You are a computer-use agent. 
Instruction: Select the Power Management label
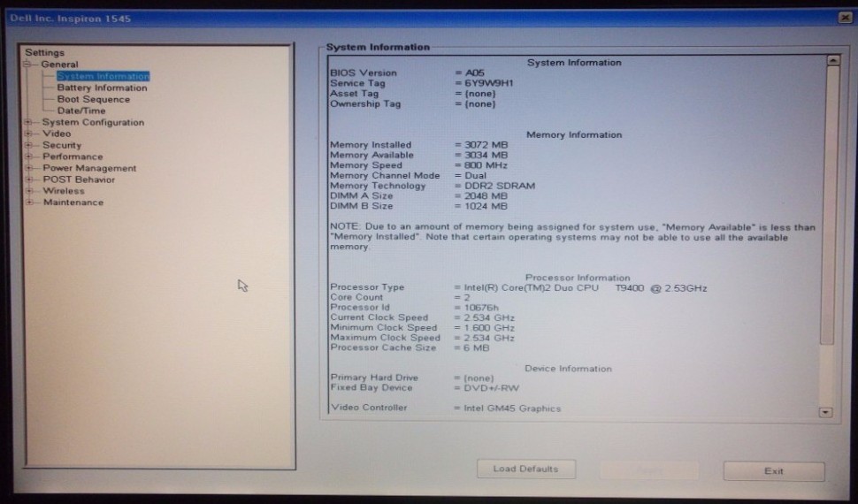89,168
